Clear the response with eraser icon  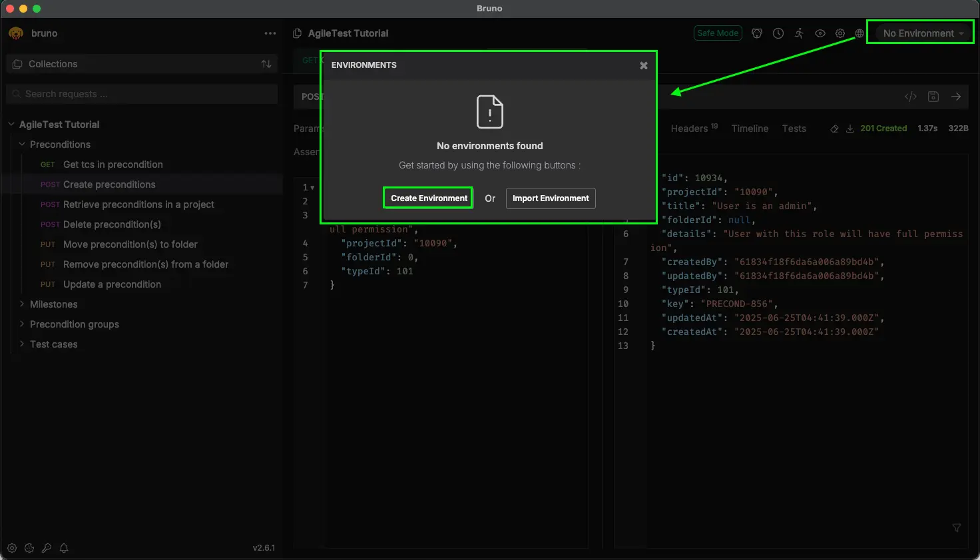tap(834, 129)
